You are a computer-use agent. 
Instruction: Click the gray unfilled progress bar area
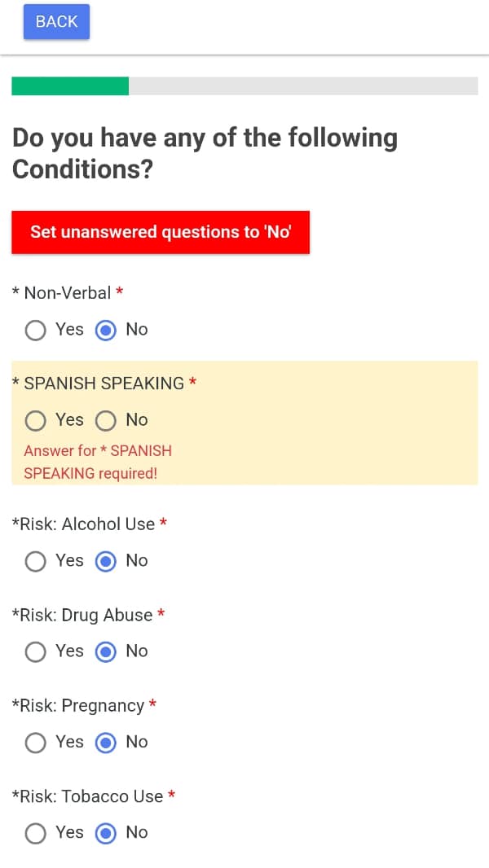point(303,86)
